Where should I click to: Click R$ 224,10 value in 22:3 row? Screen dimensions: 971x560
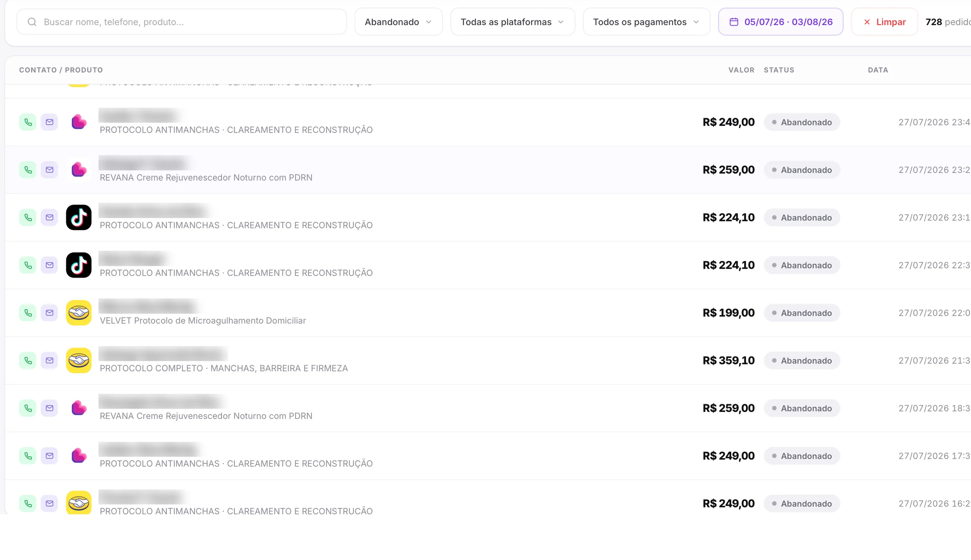(728, 265)
